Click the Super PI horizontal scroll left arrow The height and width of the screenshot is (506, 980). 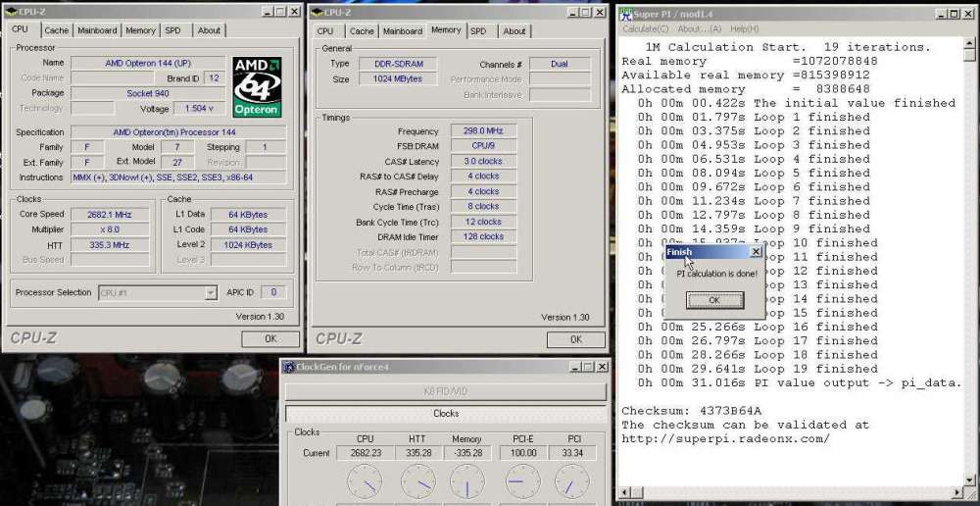pos(624,493)
